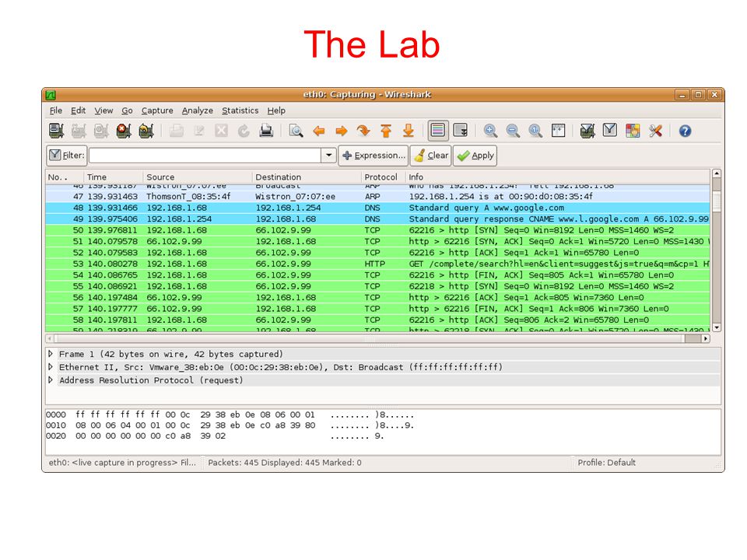This screenshot has height=560, width=747.
Task: Expand Address Resolution Protocol node
Action: pos(51,380)
